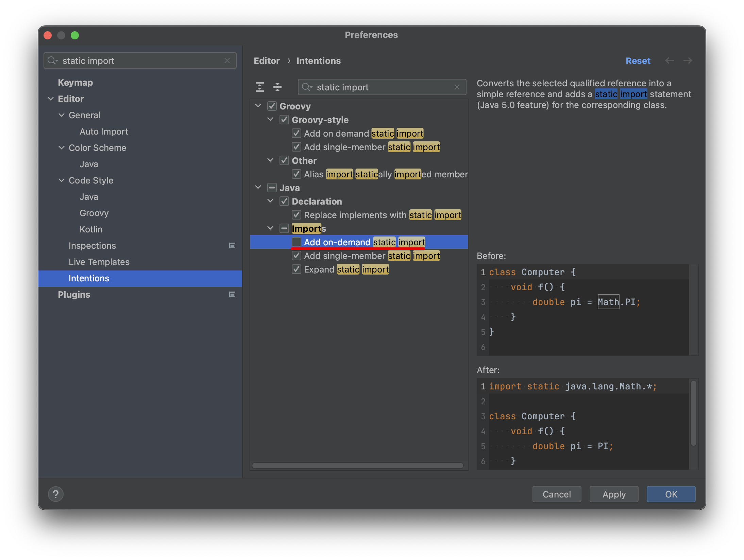Collapse the Java intentions group
744x560 pixels.
(x=258, y=188)
